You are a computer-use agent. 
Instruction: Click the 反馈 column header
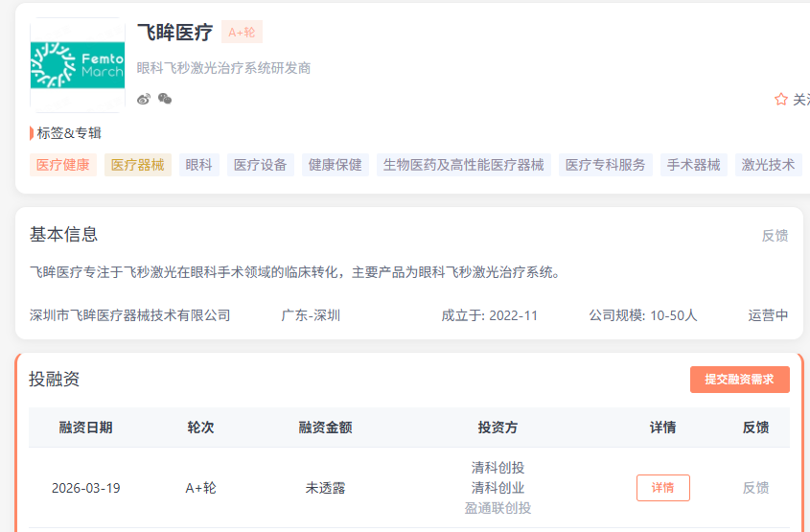[x=755, y=428]
